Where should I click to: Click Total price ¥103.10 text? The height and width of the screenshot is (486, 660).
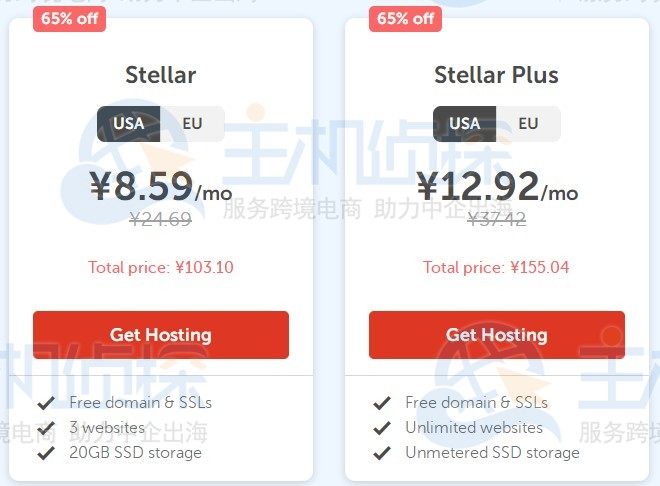161,267
